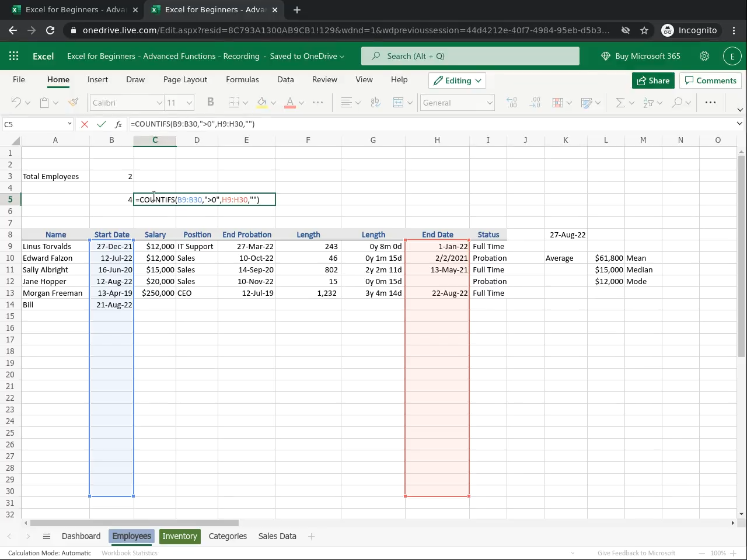Screen dimensions: 747x560
Task: Open the all sheets list icon
Action: pos(47,537)
